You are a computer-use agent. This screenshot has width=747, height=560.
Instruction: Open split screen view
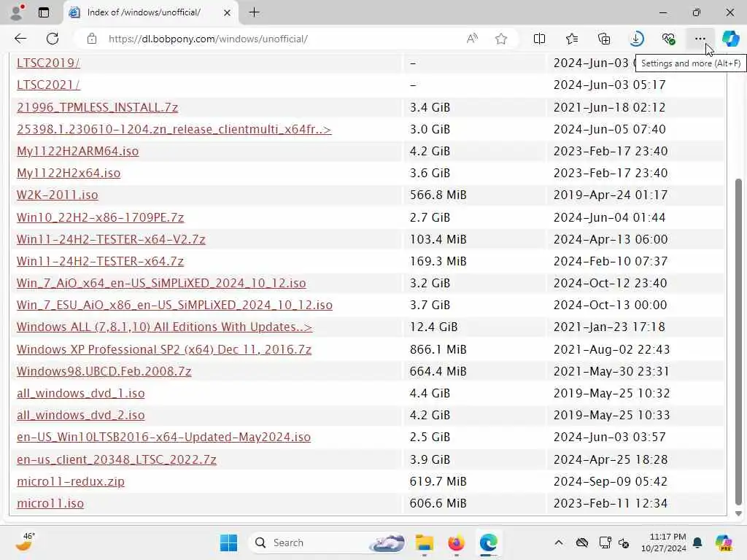tap(539, 39)
